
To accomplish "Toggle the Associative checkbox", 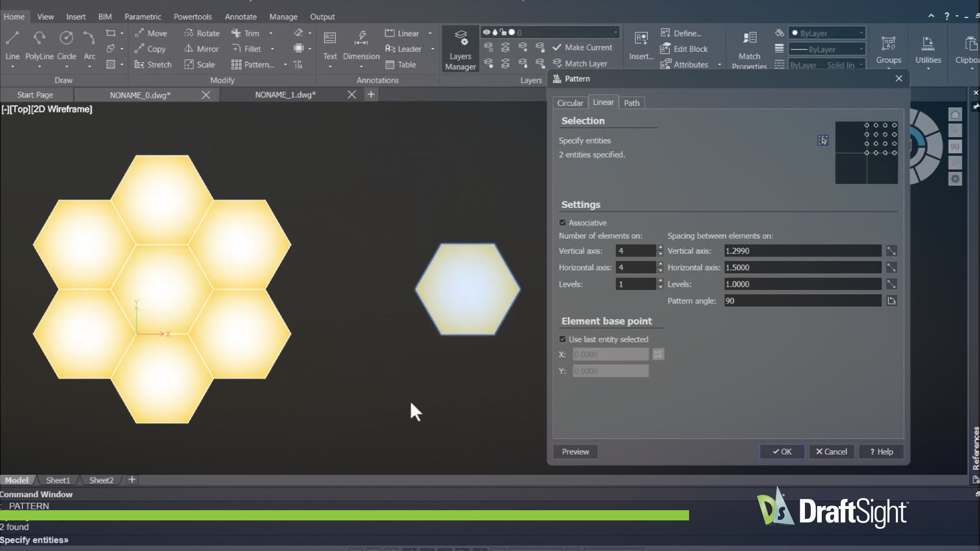I will 562,223.
